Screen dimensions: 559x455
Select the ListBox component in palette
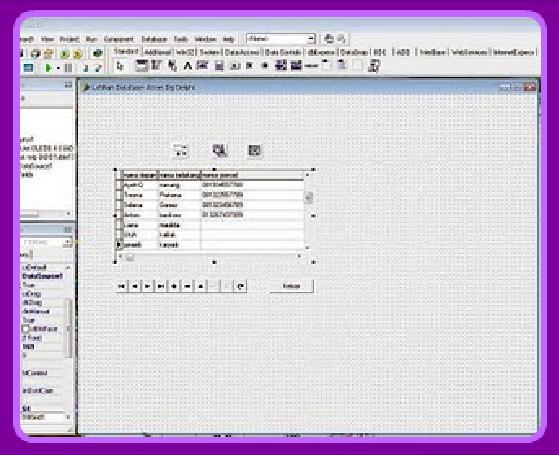tap(281, 66)
